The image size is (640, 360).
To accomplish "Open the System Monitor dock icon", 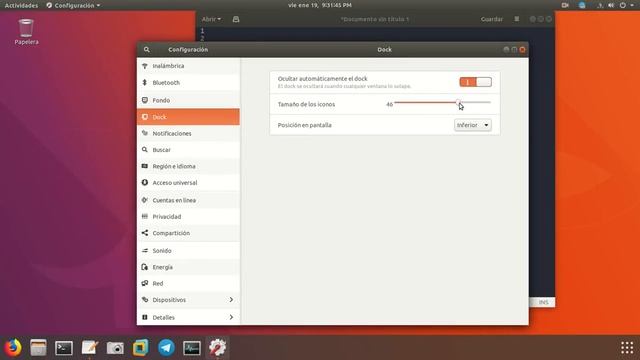I will 192,348.
